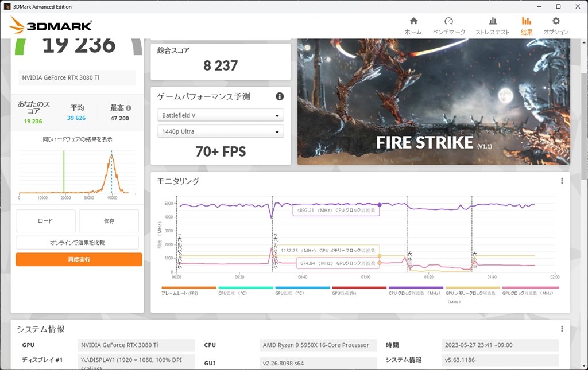Click the モニタリング heading

[178, 181]
